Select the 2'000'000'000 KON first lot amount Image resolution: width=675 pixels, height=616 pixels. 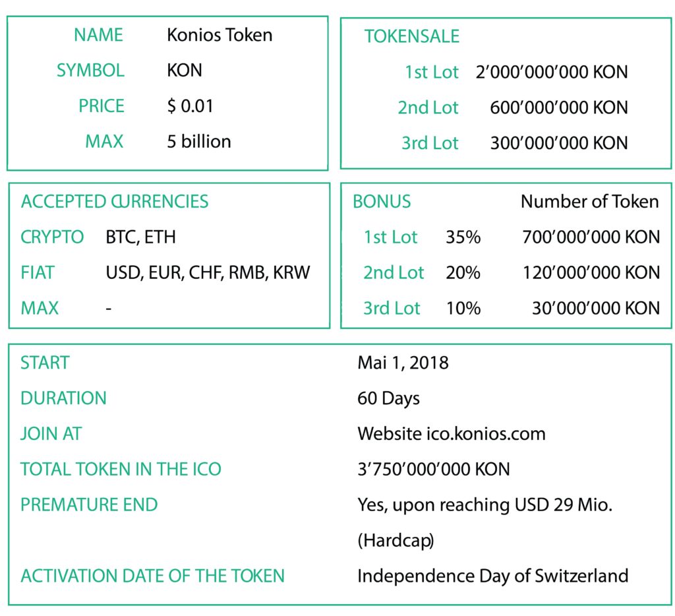point(551,72)
